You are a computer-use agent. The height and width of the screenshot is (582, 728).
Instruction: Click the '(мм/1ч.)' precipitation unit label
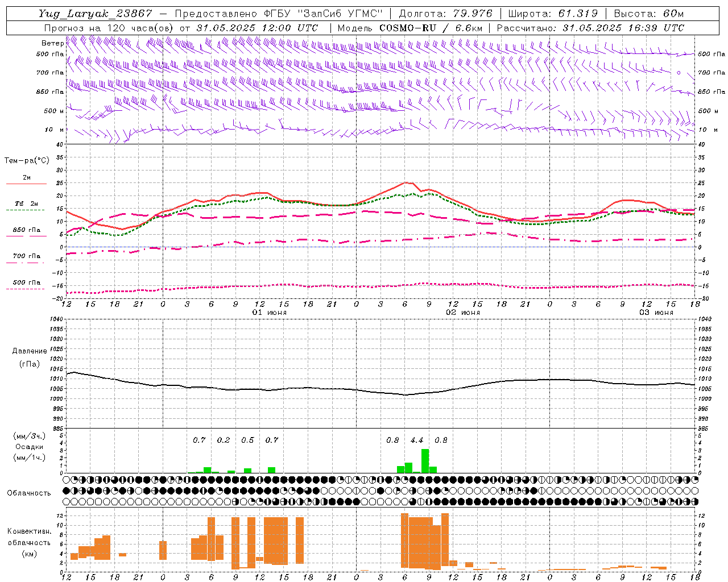click(x=30, y=458)
